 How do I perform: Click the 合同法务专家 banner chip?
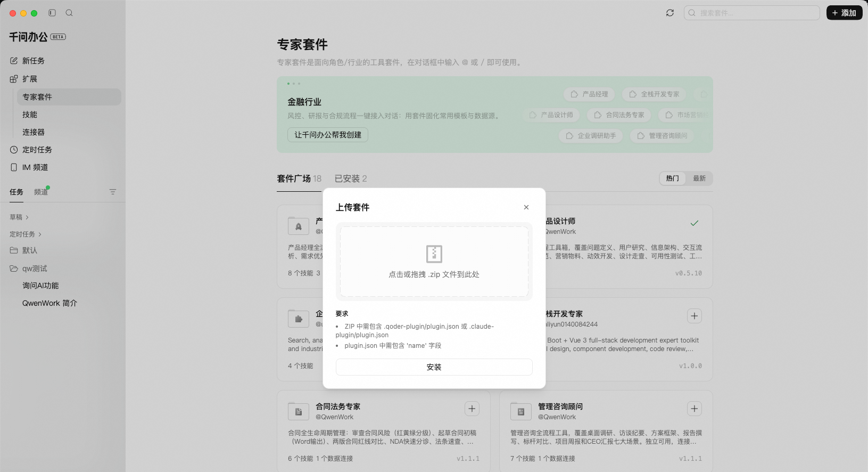pyautogui.click(x=619, y=115)
